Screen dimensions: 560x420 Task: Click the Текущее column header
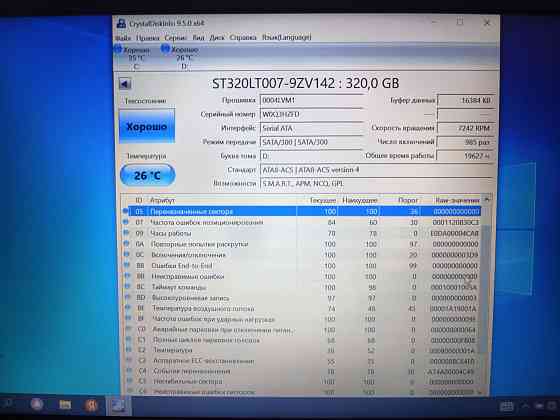pyautogui.click(x=323, y=200)
